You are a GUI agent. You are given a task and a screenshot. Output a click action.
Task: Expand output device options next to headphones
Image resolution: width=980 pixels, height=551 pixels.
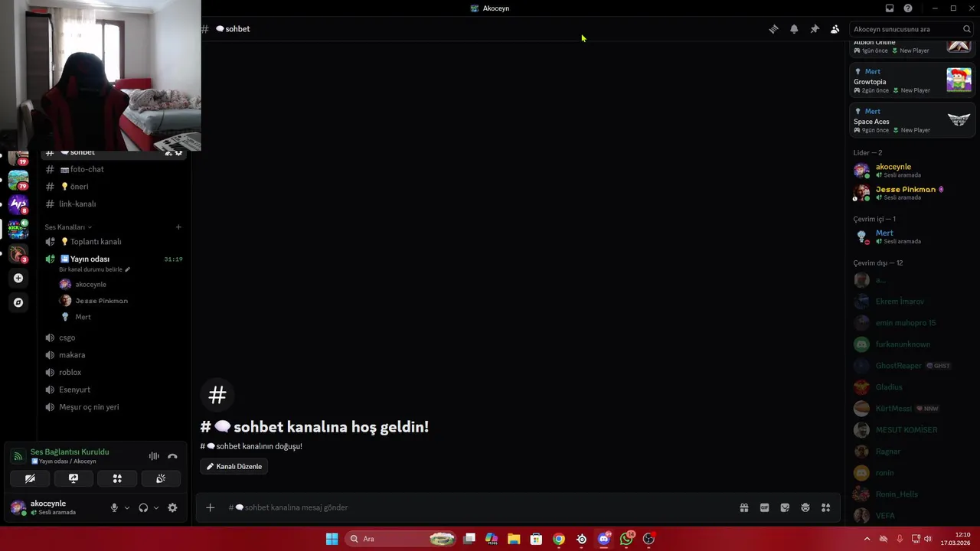[x=156, y=507]
